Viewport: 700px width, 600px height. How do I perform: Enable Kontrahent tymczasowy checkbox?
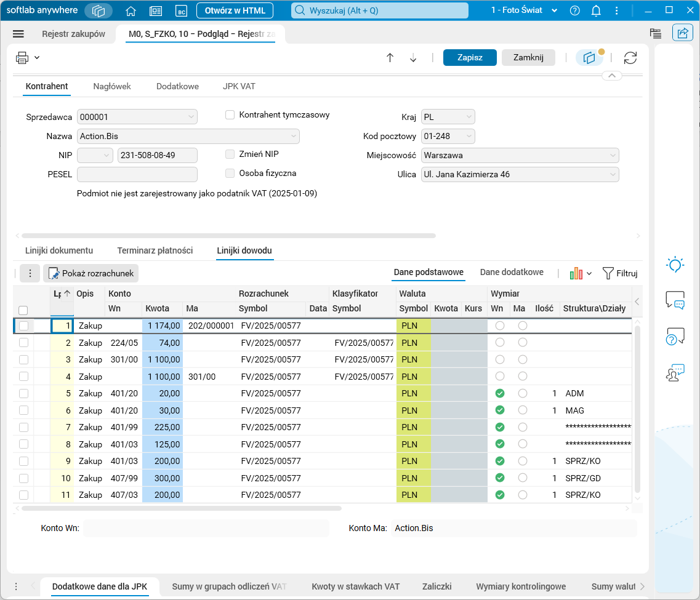pyautogui.click(x=230, y=115)
